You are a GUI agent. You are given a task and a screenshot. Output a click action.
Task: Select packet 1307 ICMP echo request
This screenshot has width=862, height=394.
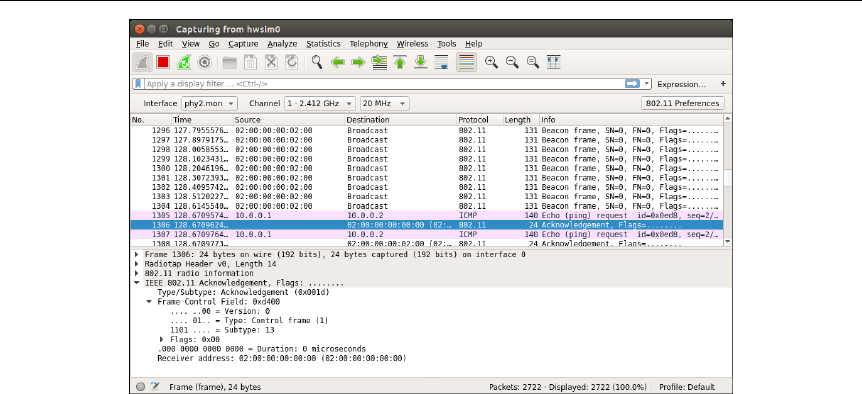427,234
